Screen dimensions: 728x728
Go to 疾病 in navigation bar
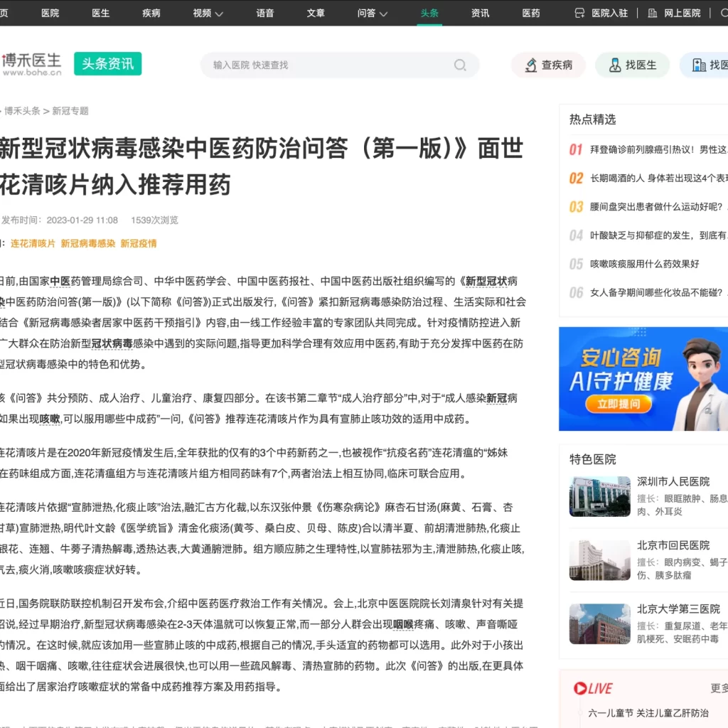coord(151,13)
